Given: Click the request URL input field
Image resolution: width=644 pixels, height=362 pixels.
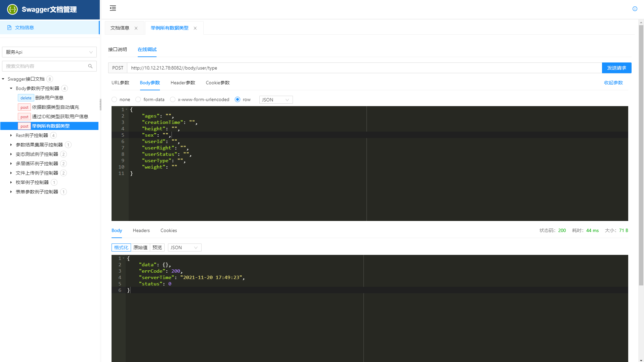Looking at the screenshot, I should 364,68.
